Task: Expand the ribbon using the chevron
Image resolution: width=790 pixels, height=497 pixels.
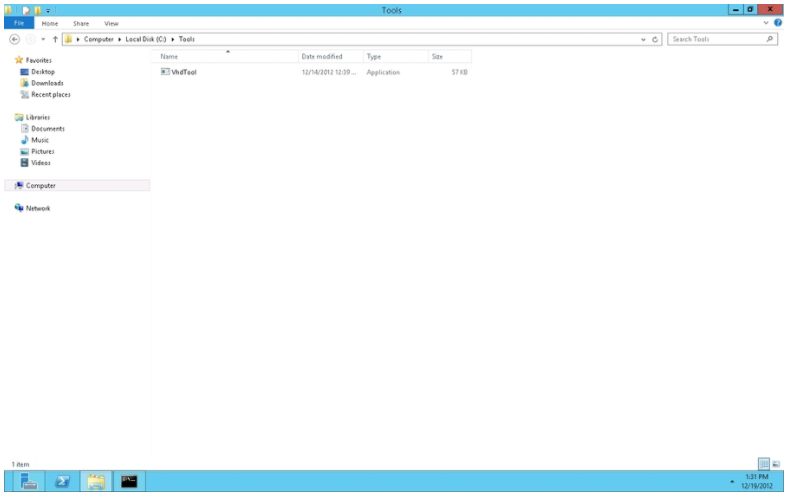Action: pyautogui.click(x=766, y=23)
